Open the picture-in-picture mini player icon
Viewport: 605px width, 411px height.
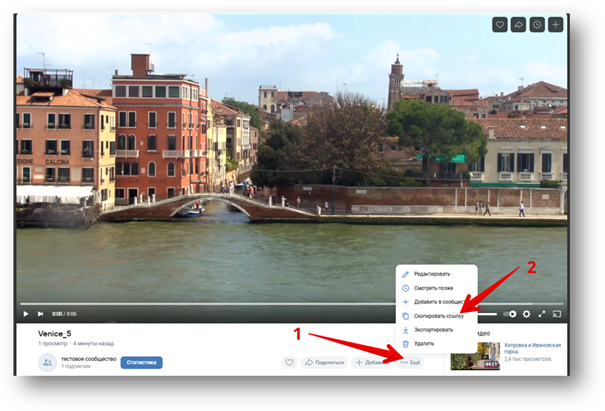(557, 314)
